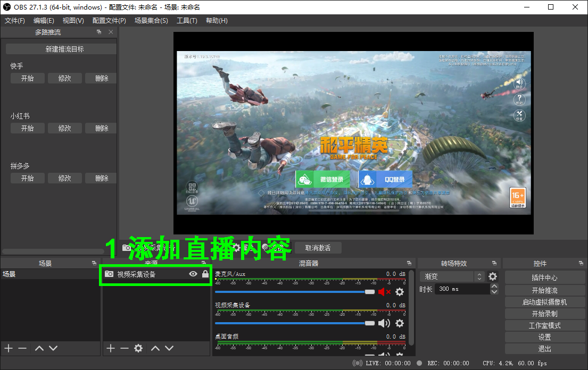This screenshot has width=588, height=370.
Task: Click 修改 for 小红书 target
Action: (x=64, y=128)
